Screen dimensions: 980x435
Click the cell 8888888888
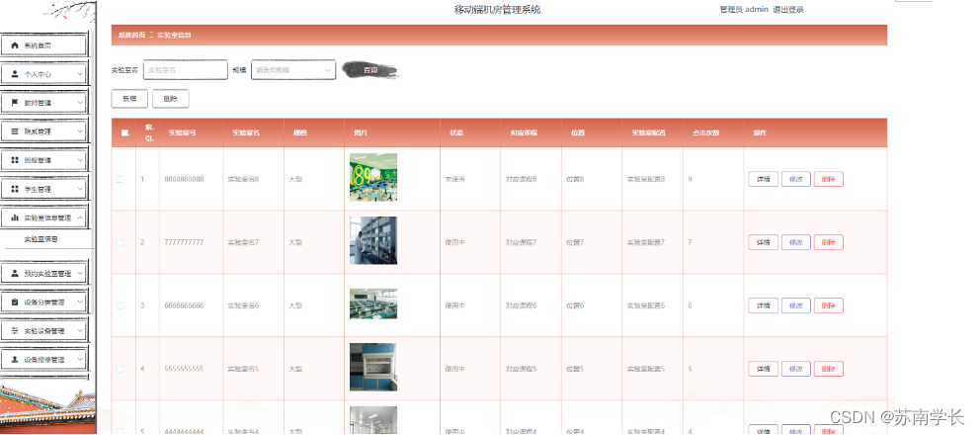point(184,179)
